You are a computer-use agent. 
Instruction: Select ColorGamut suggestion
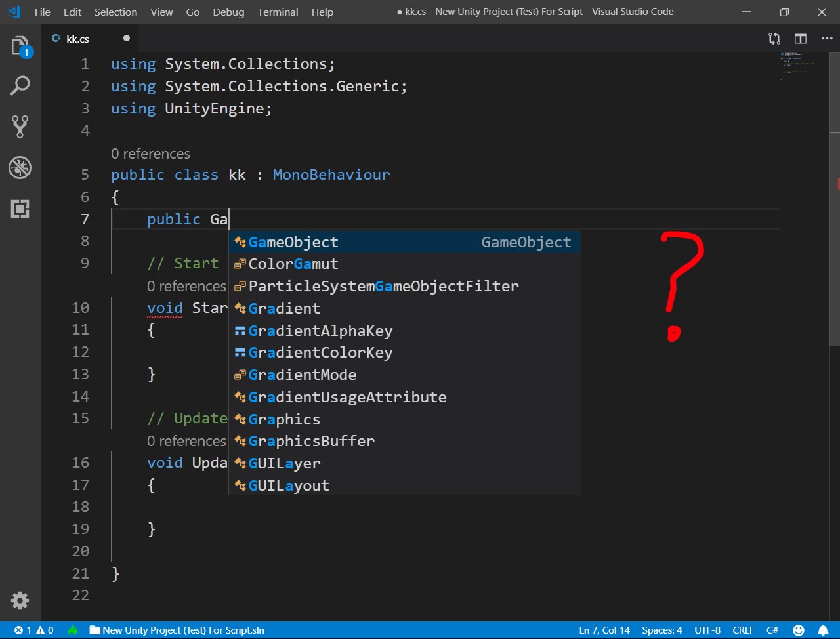[404, 264]
